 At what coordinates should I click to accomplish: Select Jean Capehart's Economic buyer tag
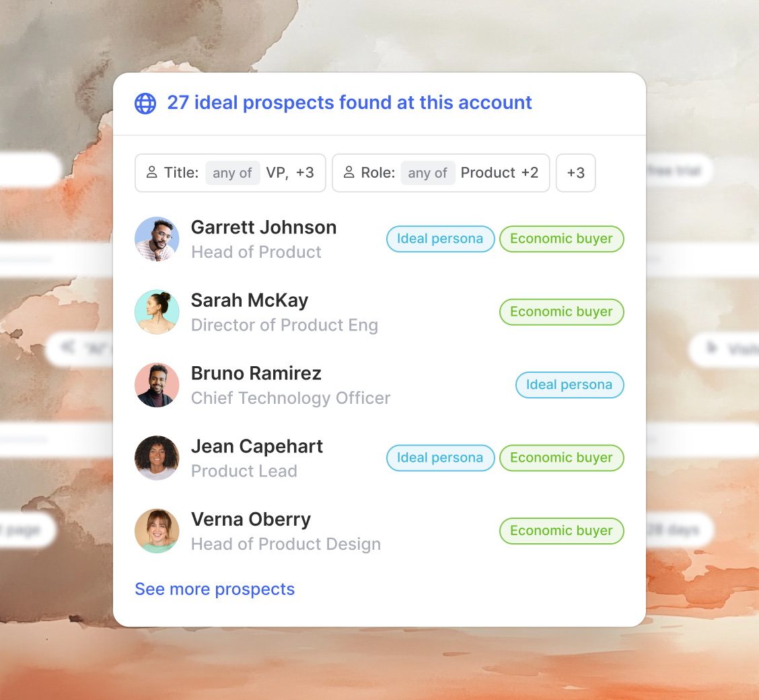[561, 458]
